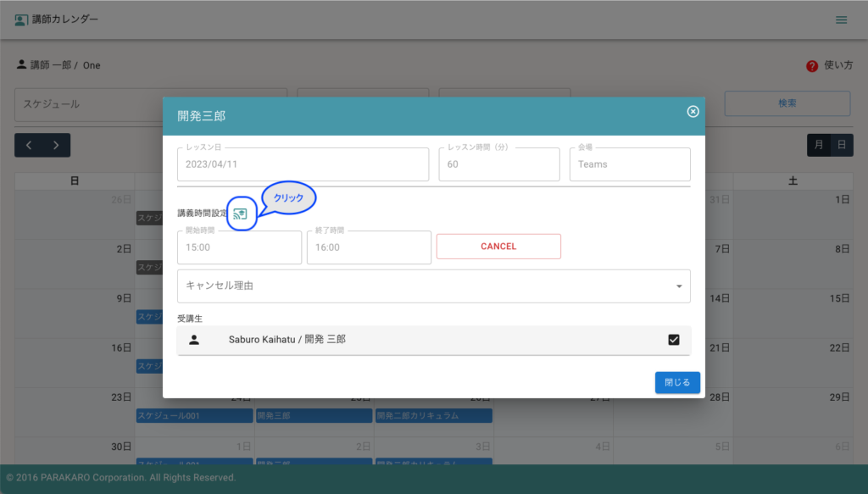868x494 pixels.
Task: Switch calendar to day view (日)
Action: click(x=841, y=145)
